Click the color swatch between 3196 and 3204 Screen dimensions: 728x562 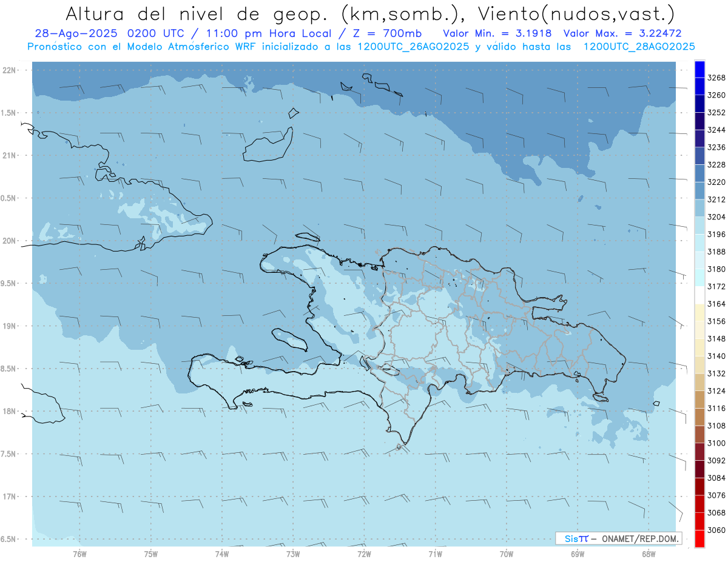(699, 226)
